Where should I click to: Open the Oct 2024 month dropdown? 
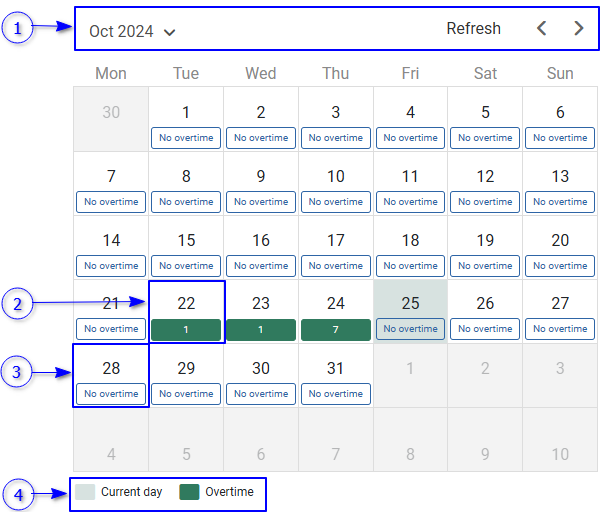(x=132, y=31)
